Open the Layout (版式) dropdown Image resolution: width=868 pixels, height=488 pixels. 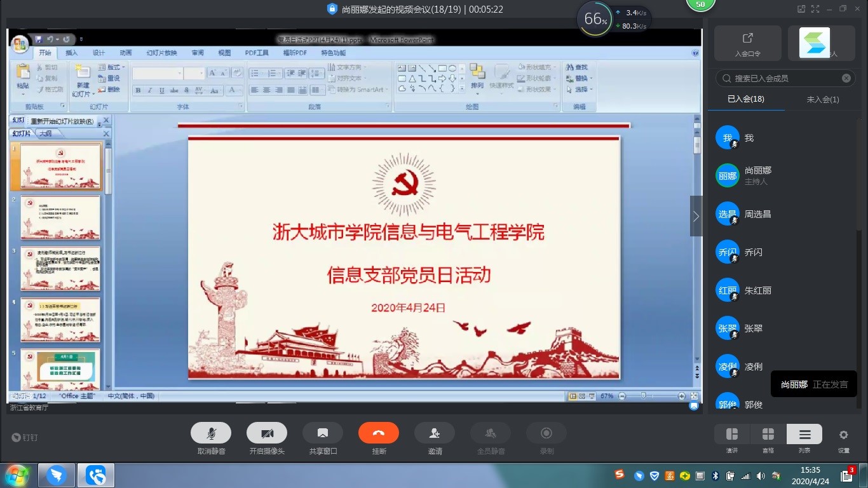pos(112,67)
